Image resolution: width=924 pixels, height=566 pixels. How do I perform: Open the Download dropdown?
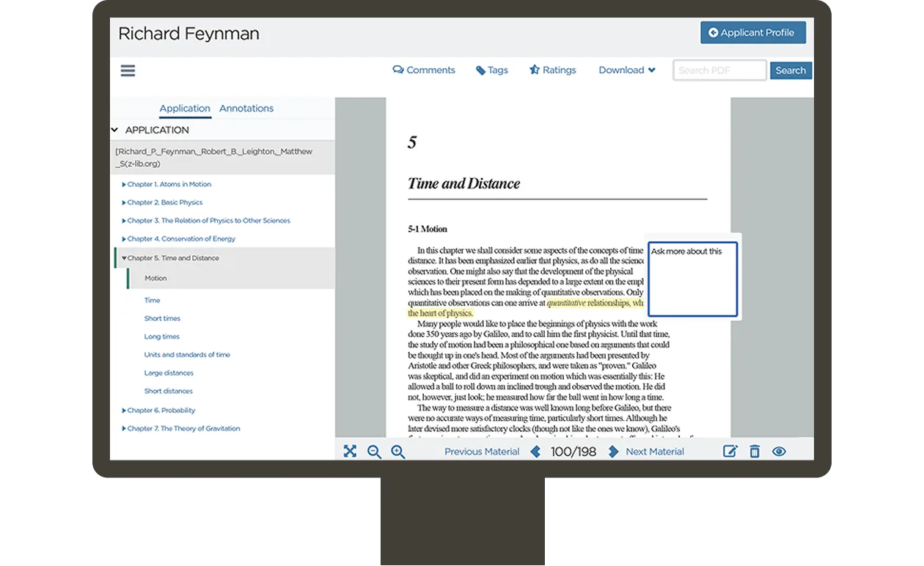pyautogui.click(x=627, y=70)
